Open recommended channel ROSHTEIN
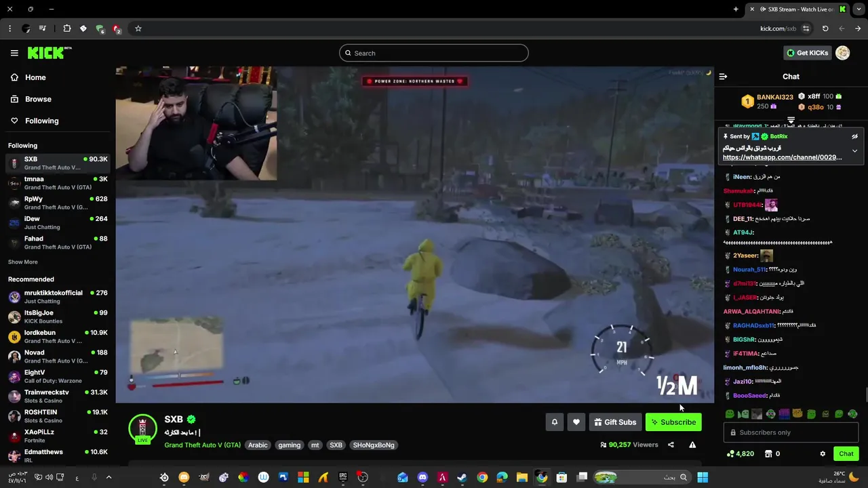Image resolution: width=868 pixels, height=488 pixels. 58,416
